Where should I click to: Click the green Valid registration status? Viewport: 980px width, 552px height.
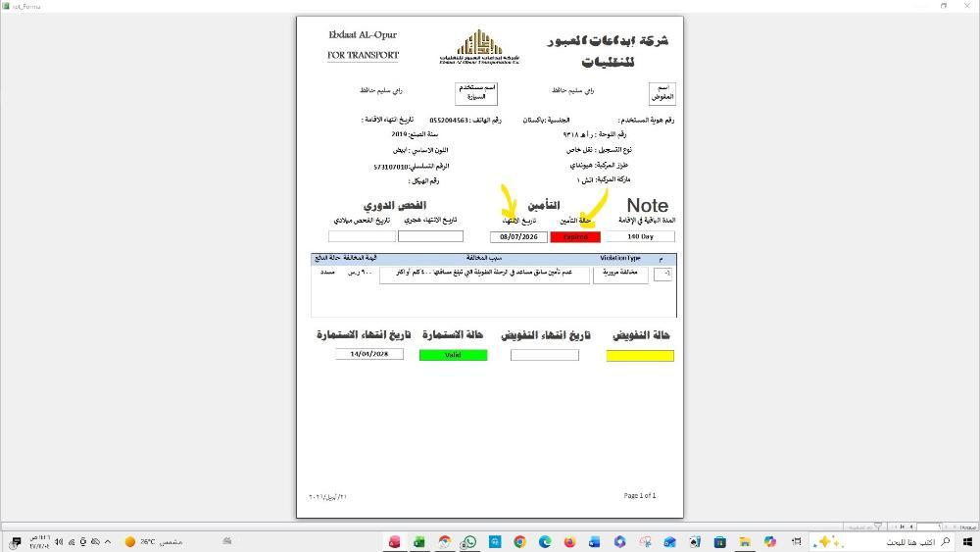(x=453, y=355)
